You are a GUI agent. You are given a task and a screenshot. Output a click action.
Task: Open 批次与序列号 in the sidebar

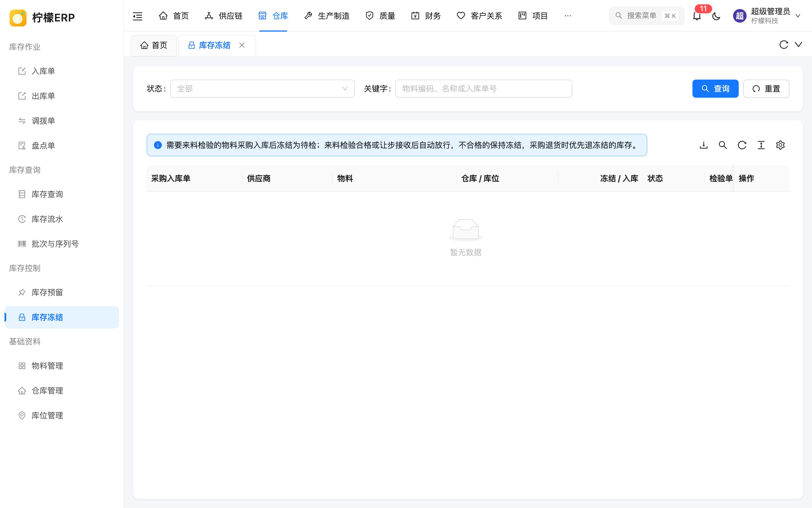click(62, 244)
